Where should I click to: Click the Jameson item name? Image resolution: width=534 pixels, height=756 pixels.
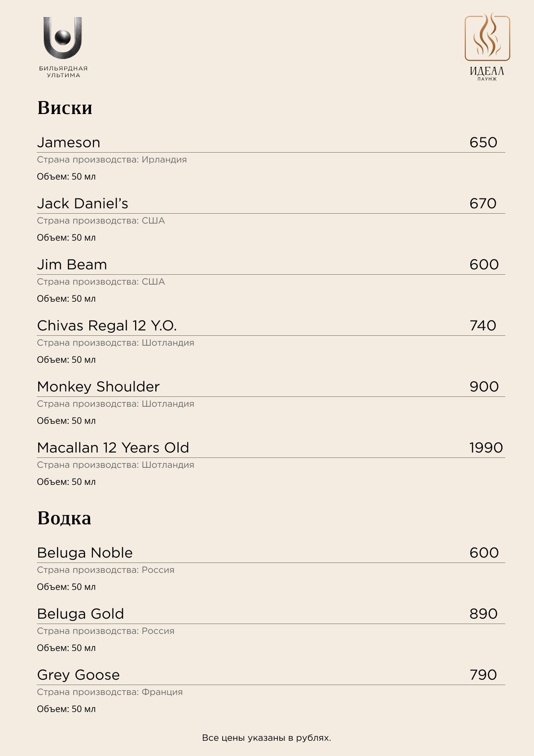click(69, 142)
